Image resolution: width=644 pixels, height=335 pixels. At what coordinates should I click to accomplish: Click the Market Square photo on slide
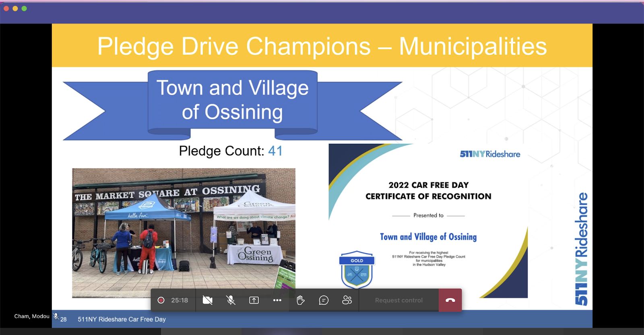(x=184, y=233)
